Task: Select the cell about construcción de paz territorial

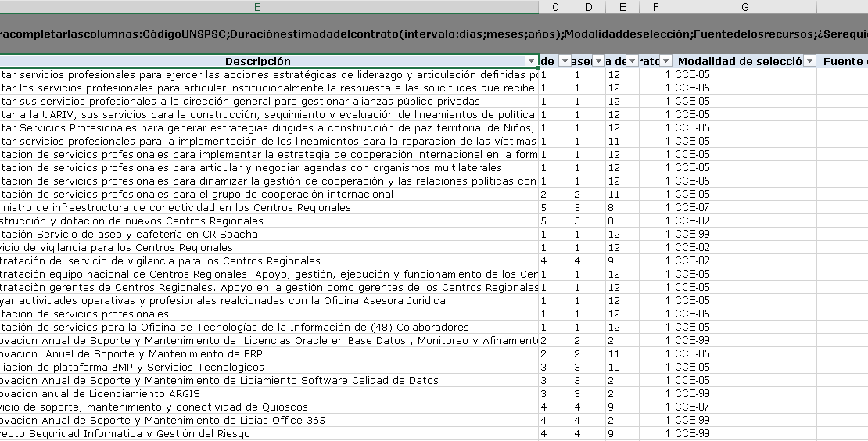Action: click(x=269, y=127)
